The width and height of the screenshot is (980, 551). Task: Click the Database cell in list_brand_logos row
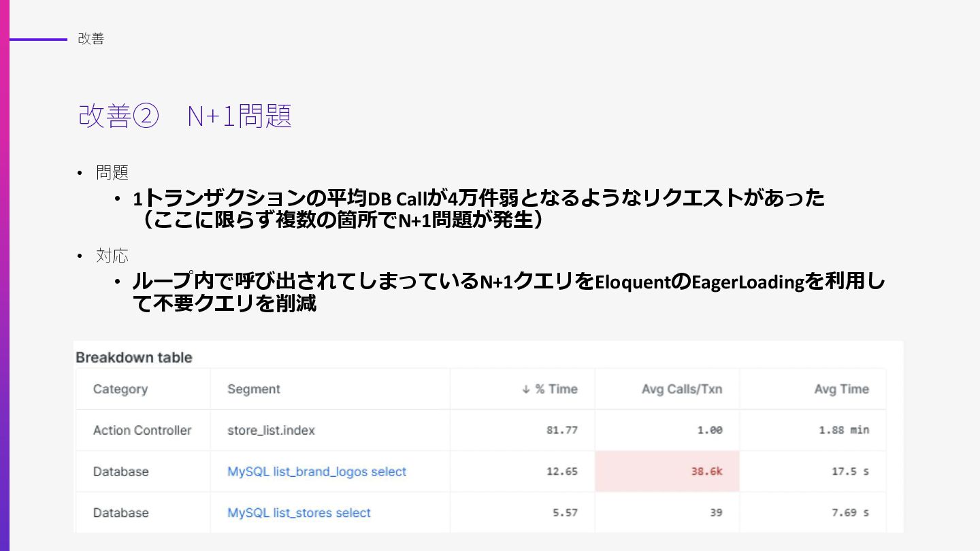[120, 471]
